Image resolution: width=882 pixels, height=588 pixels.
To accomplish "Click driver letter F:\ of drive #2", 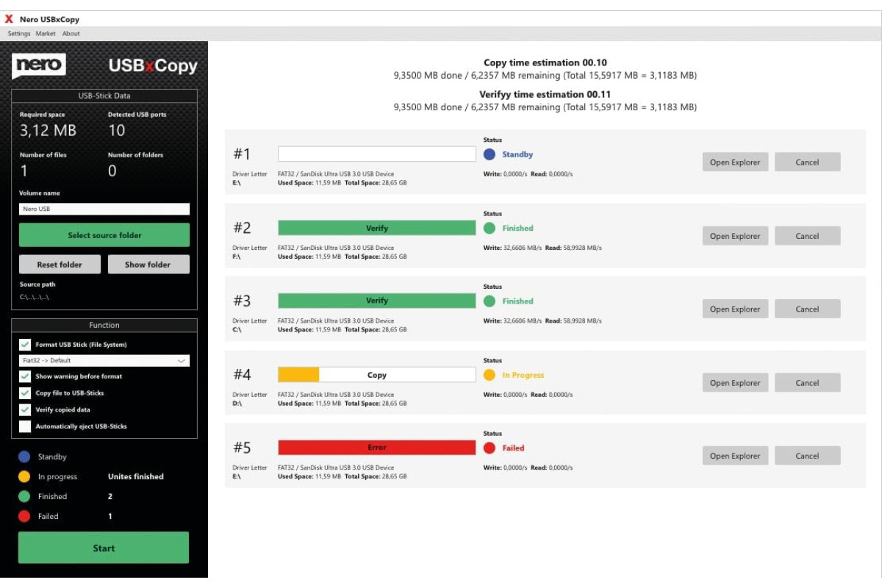I will coord(237,257).
